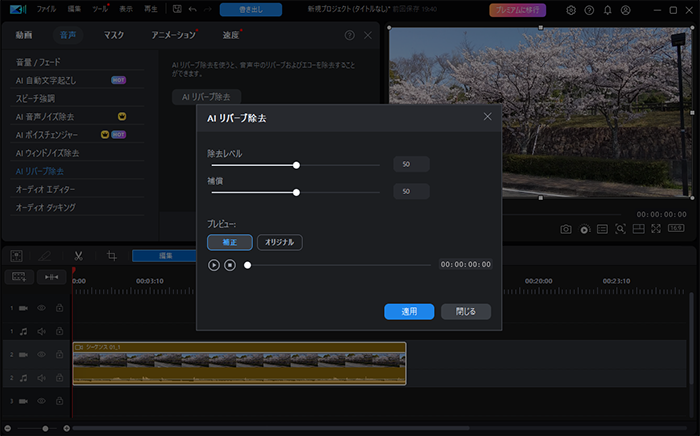Open the ツール menu
This screenshot has width=700, height=436.
[x=100, y=9]
